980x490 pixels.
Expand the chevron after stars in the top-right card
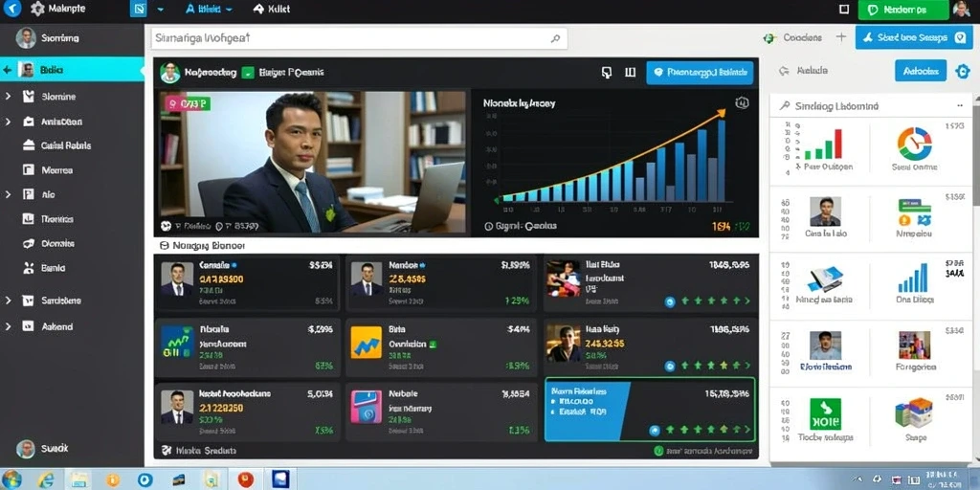pos(747,301)
